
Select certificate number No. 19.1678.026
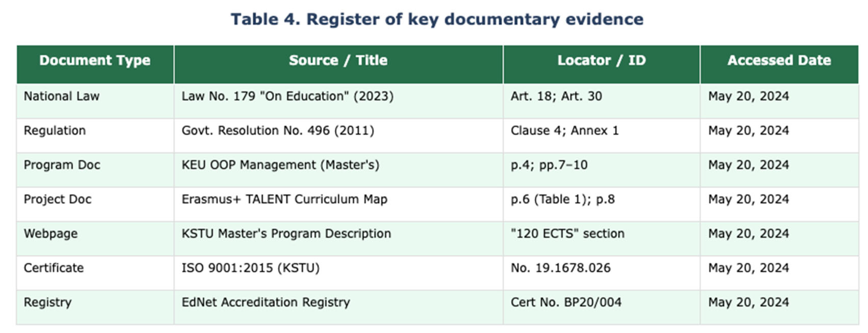[x=562, y=268]
